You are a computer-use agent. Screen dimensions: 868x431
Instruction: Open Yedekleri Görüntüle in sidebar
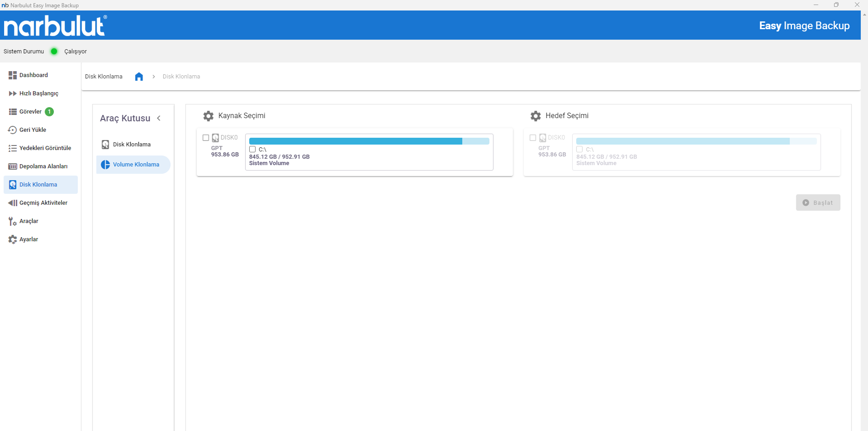(45, 148)
